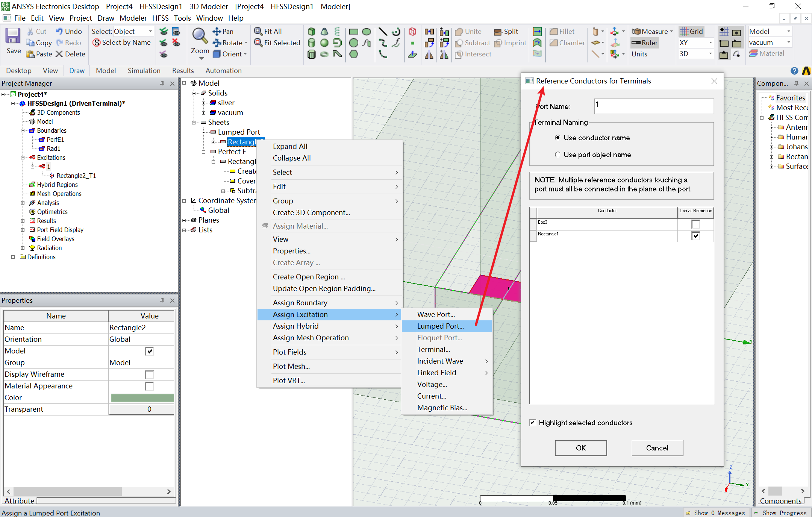Open the Select Object dropdown
Screen dimensions: 812x517
(x=150, y=32)
